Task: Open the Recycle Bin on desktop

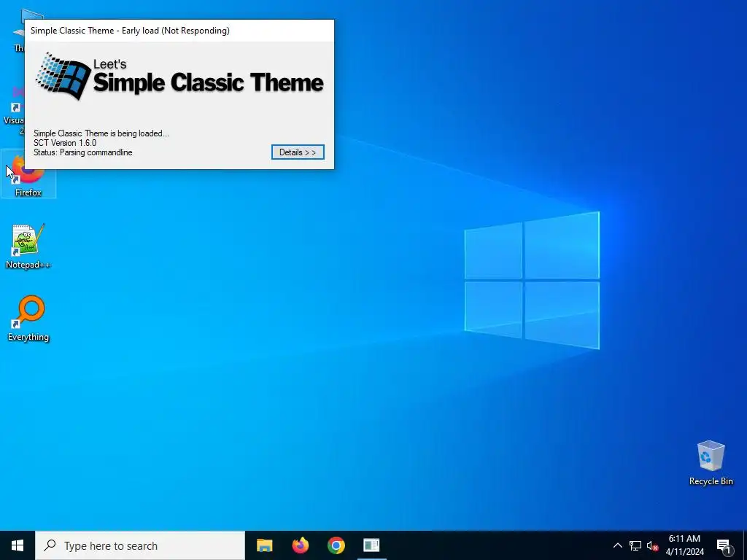Action: point(711,463)
